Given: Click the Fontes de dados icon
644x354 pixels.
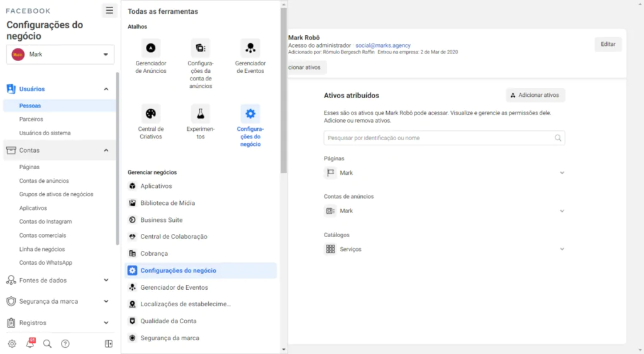Looking at the screenshot, I should 11,280.
